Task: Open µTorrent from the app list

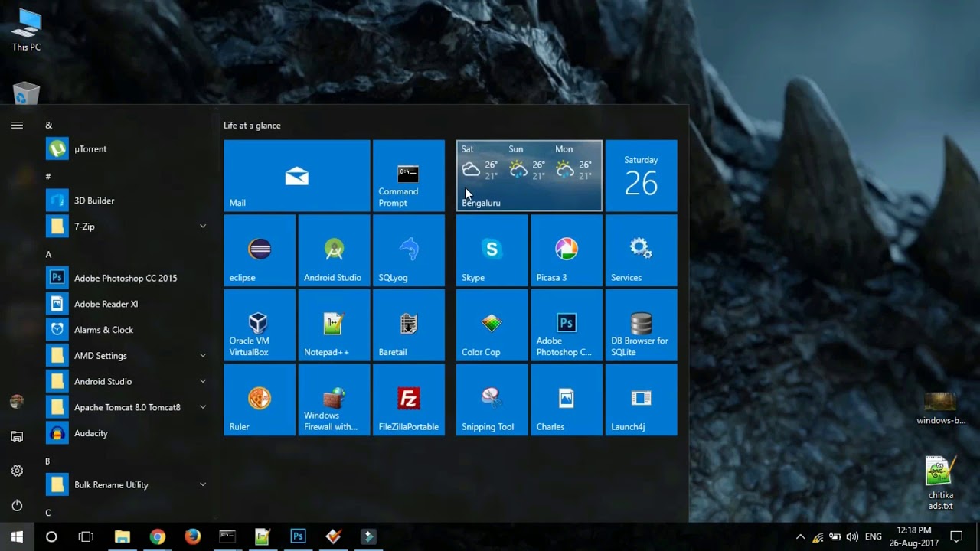Action: (126, 148)
